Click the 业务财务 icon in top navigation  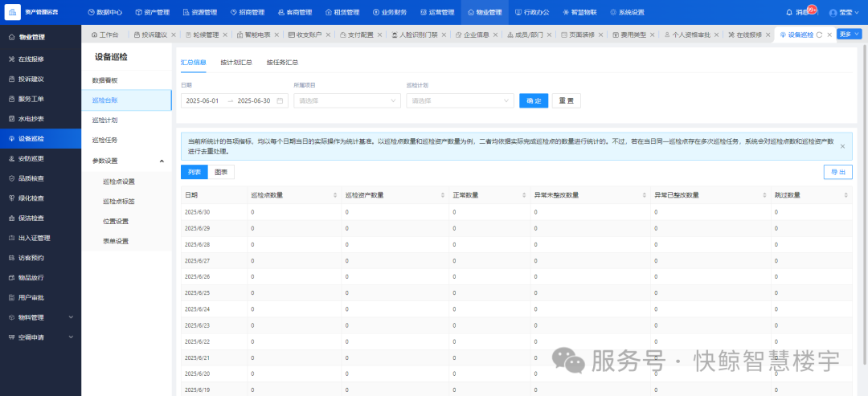(376, 11)
